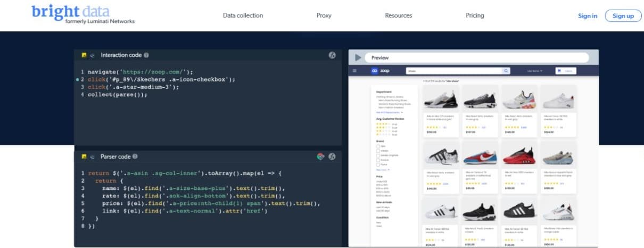The height and width of the screenshot is (248, 644).
Task: Check the Reebok brand checkbox
Action: coord(378,160)
